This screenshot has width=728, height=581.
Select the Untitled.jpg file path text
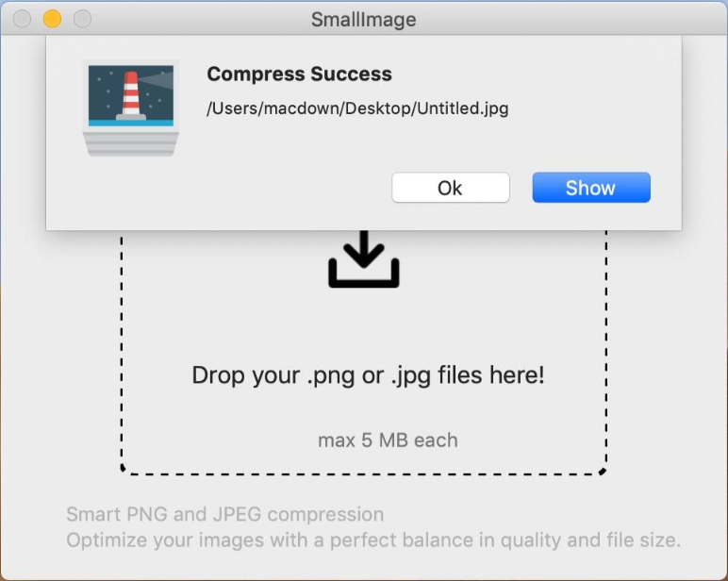pyautogui.click(x=357, y=108)
